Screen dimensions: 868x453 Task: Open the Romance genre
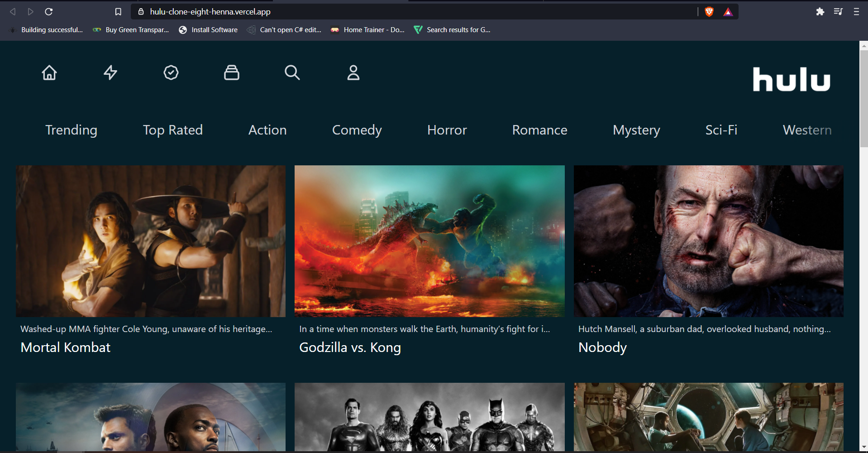(539, 130)
